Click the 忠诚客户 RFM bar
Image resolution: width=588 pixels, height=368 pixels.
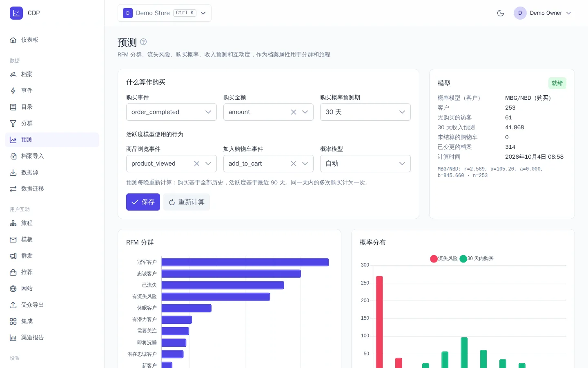click(231, 274)
